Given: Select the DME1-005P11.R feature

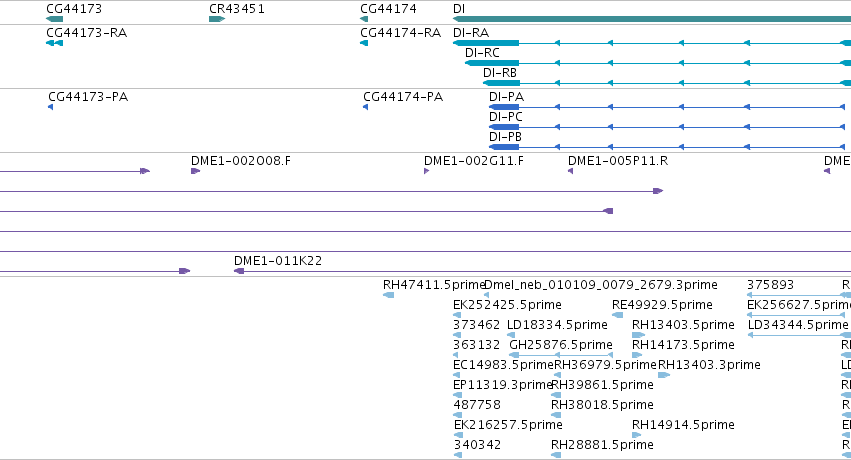Looking at the screenshot, I should point(618,161).
